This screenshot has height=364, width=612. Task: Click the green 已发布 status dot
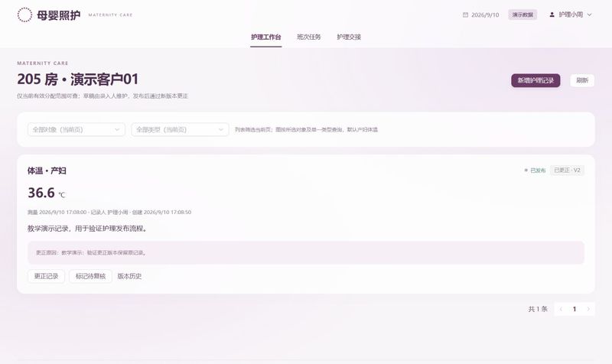click(x=526, y=170)
